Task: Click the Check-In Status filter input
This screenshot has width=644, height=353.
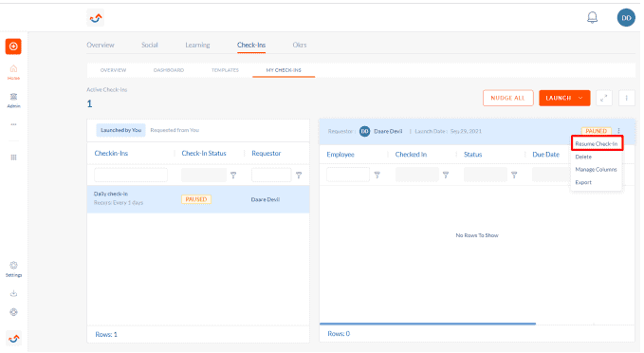Action: coord(204,175)
